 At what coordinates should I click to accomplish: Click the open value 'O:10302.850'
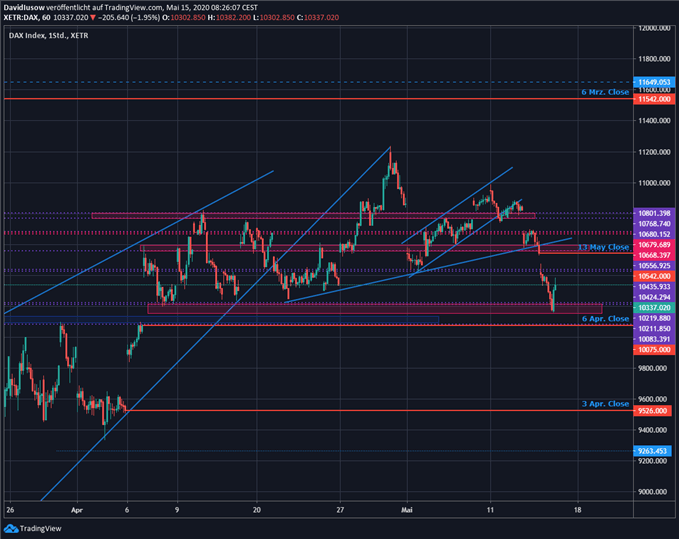tap(184, 18)
